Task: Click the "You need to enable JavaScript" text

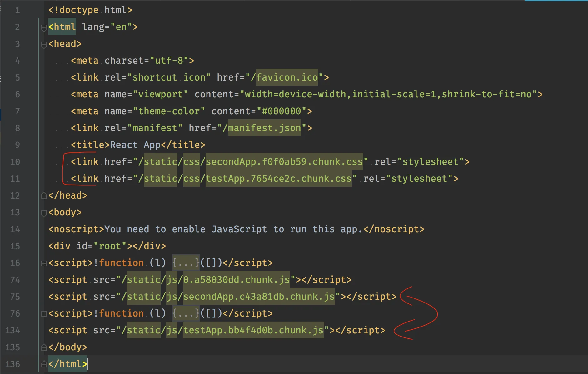Action: tap(186, 229)
